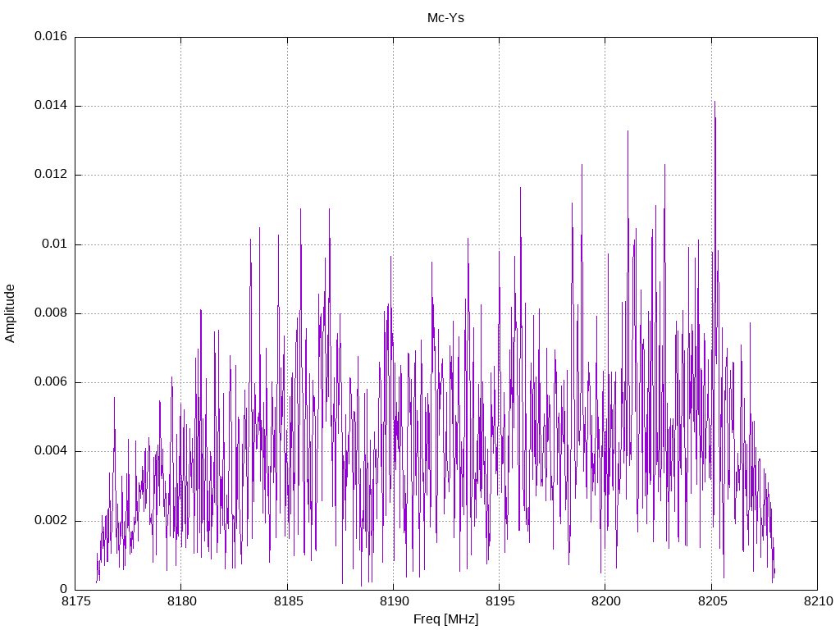Click the plot title Mc-Ys

[445, 18]
